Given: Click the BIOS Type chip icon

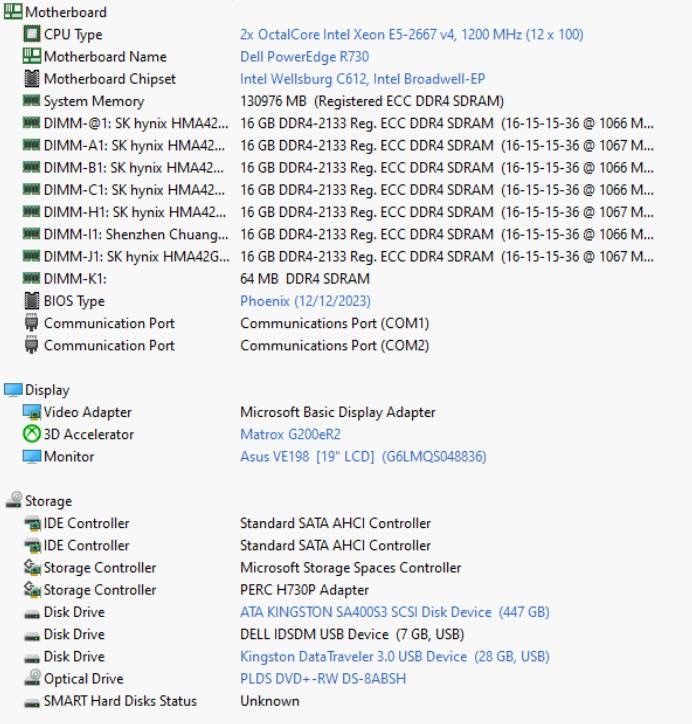Looking at the screenshot, I should point(31,301).
